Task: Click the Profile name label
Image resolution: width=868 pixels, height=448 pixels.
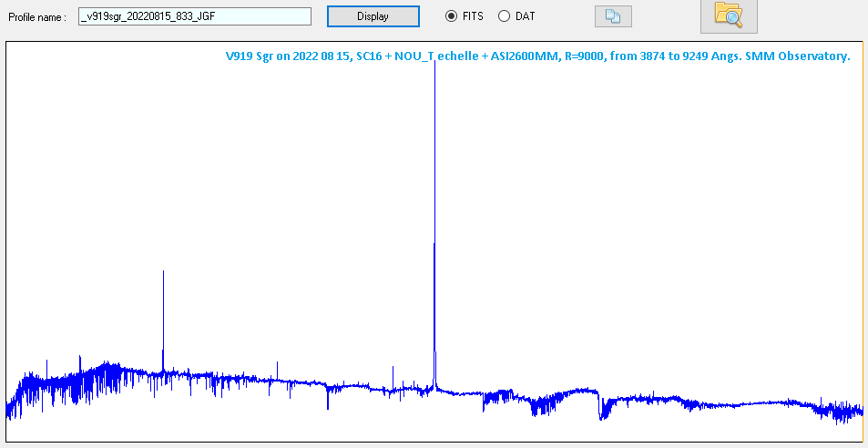Action: pyautogui.click(x=37, y=17)
